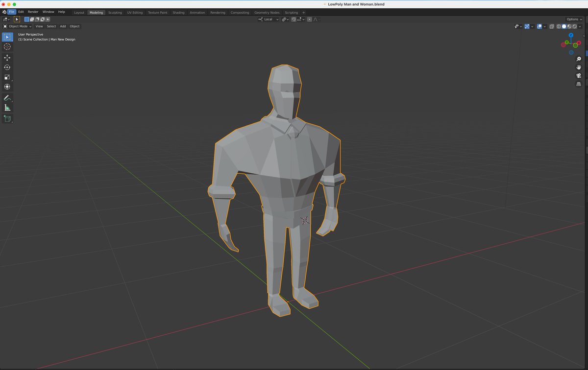
Task: Switch to Material Preview shading
Action: pos(569,26)
